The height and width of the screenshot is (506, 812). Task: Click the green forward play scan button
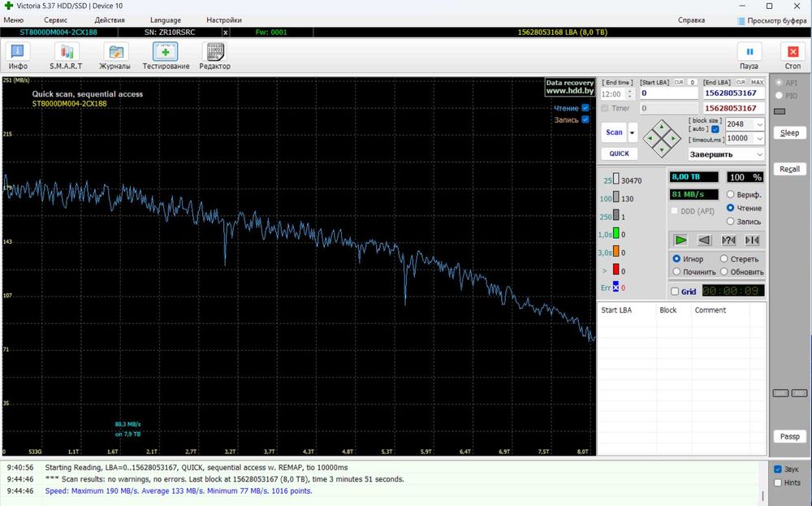tap(680, 240)
